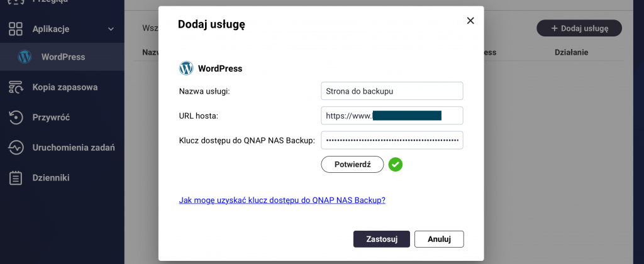Close the Dodaj usługę dialog
The height and width of the screenshot is (264, 644).
click(x=470, y=21)
